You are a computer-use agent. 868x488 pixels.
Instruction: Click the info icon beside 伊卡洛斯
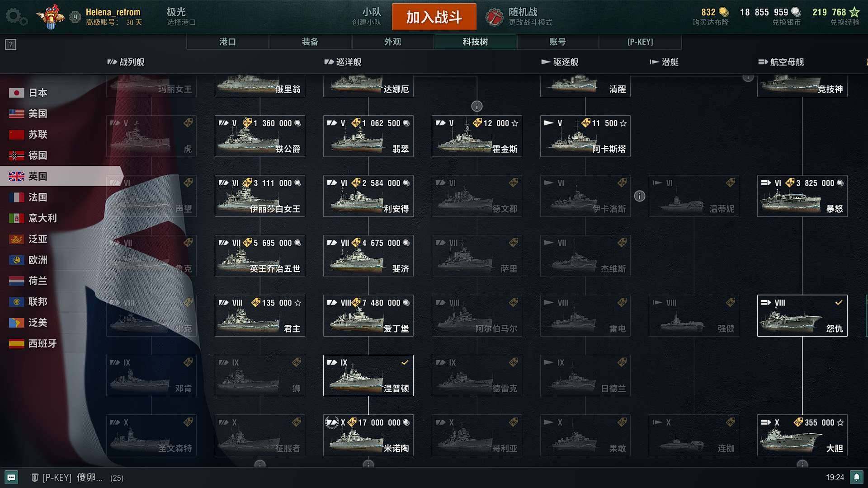[x=640, y=196]
